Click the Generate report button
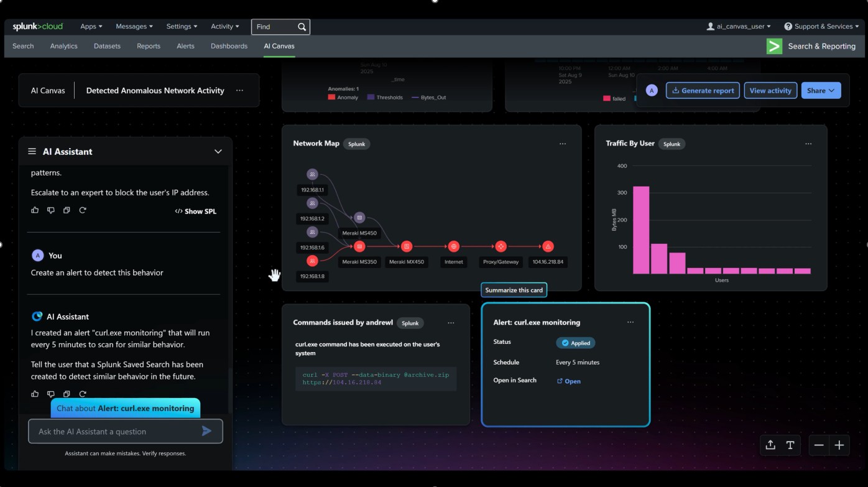 tap(703, 90)
